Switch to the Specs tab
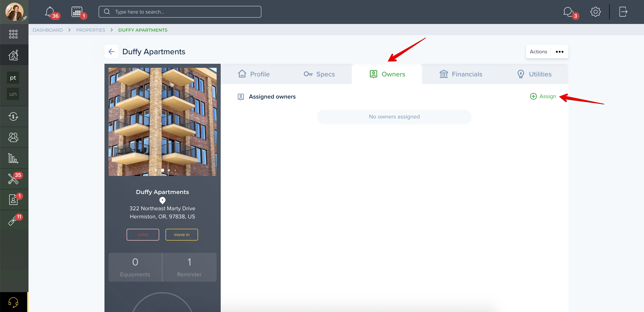 coord(319,74)
